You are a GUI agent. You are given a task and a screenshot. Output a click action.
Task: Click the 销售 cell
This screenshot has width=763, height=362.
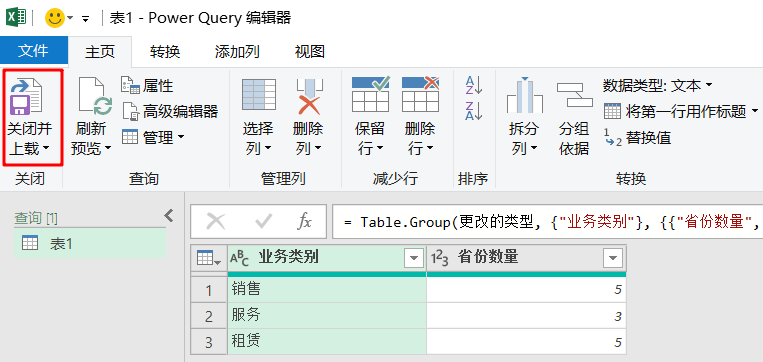[327, 290]
